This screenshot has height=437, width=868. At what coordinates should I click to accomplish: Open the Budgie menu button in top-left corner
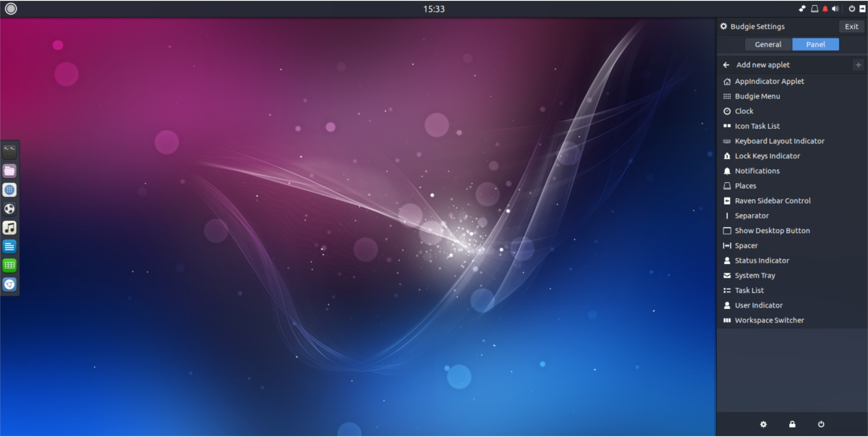[10, 9]
